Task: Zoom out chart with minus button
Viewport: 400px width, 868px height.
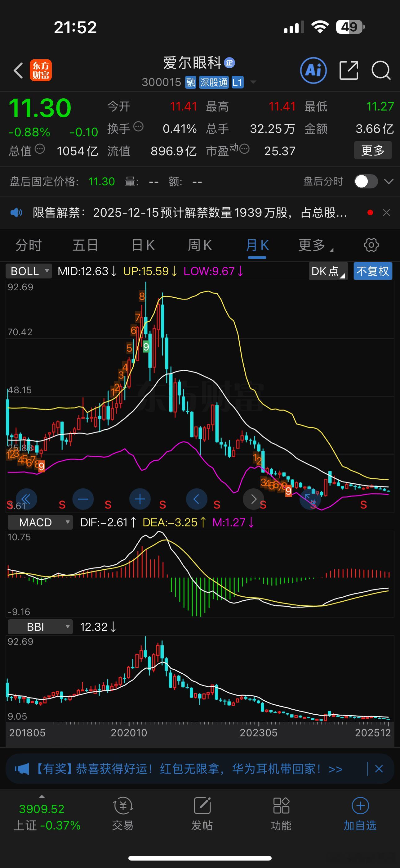Action: (83, 499)
